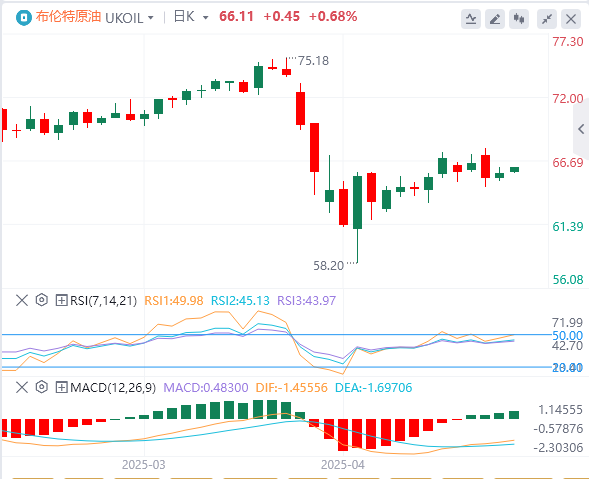The height and width of the screenshot is (479, 589).
Task: Expand the RSI panel plus icon
Action: point(61,301)
